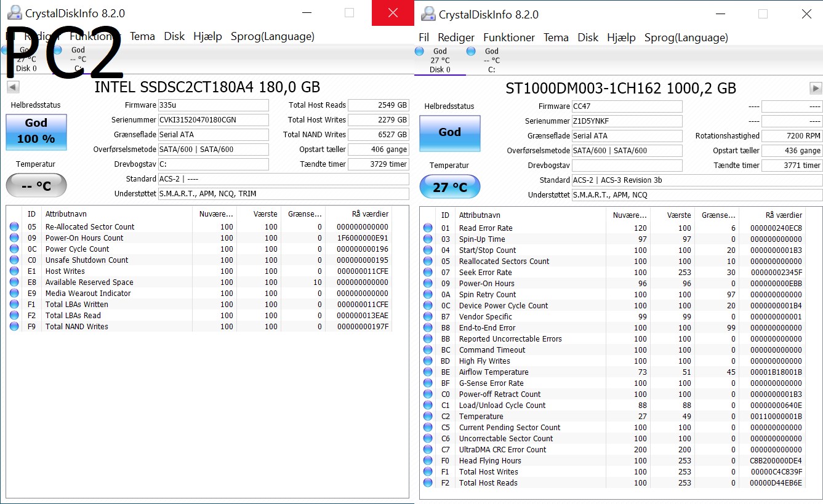Image resolution: width=823 pixels, height=504 pixels.
Task: Click status icon of Head Flying Hours row
Action: click(x=428, y=461)
